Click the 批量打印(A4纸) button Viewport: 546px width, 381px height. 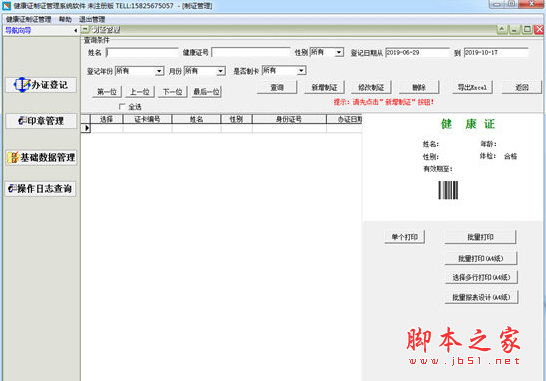[x=481, y=258]
